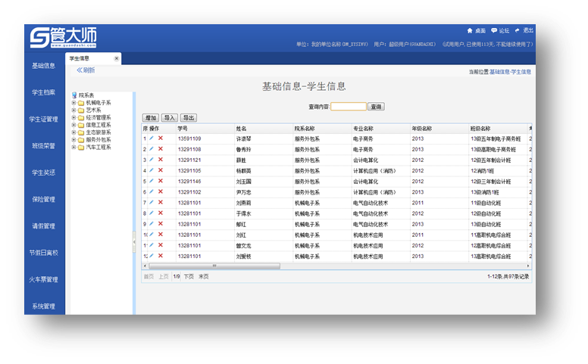Edit student 13291146 via the pencil icon
This screenshot has width=588, height=364.
(x=152, y=181)
